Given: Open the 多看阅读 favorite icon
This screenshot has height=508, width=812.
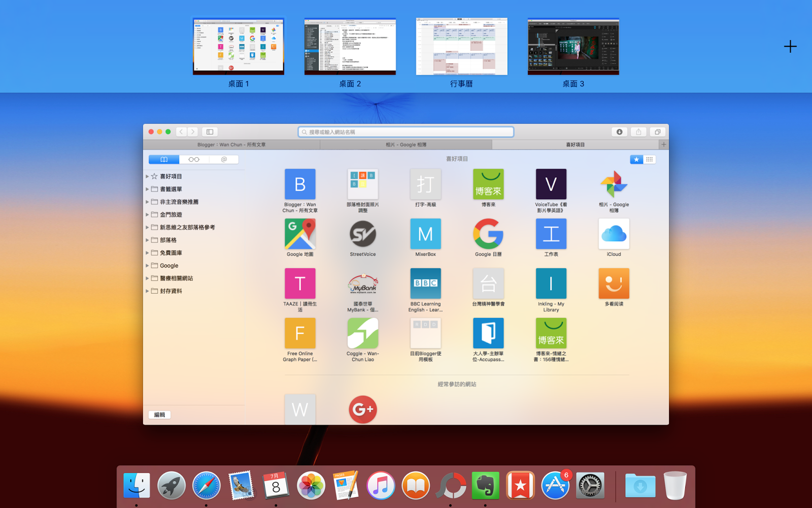Looking at the screenshot, I should (x=614, y=283).
